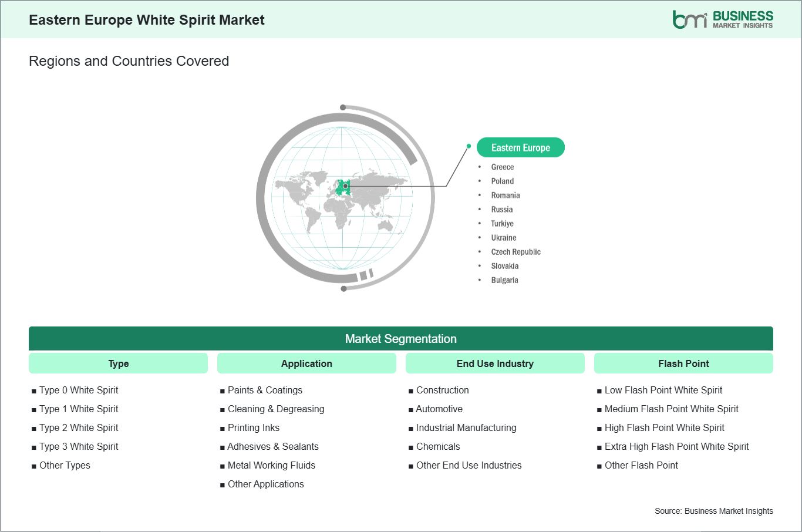The width and height of the screenshot is (802, 532).
Task: Click 'Automotive' entry
Action: [439, 409]
